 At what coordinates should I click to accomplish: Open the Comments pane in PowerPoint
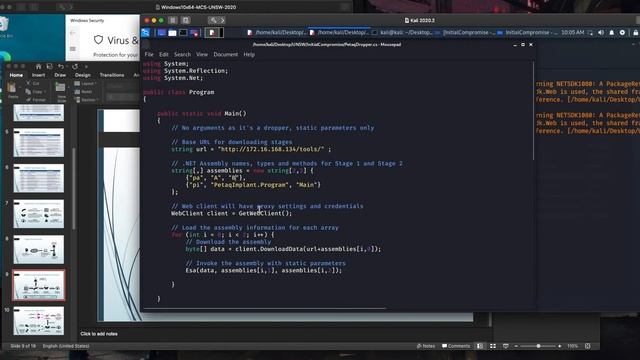coord(456,346)
